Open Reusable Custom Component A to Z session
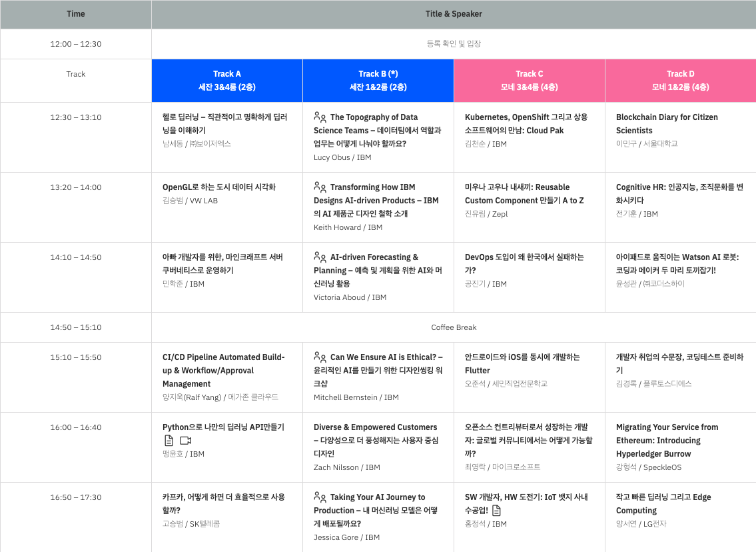This screenshot has width=756, height=552. tap(524, 193)
